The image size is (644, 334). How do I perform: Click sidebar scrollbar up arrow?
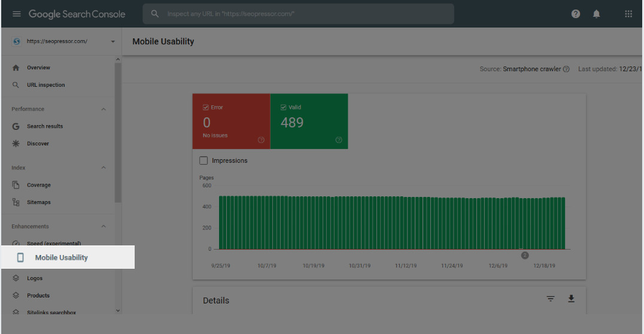[x=118, y=59]
